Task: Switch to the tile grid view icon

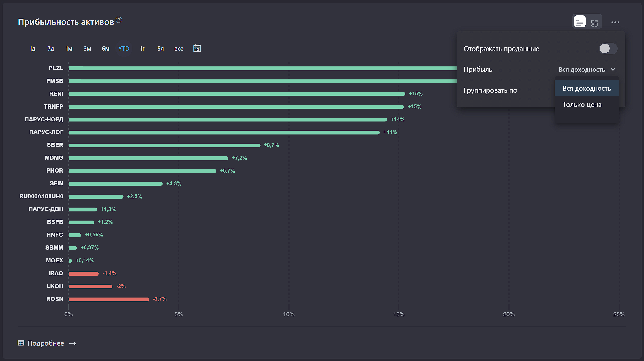Action: pyautogui.click(x=594, y=23)
